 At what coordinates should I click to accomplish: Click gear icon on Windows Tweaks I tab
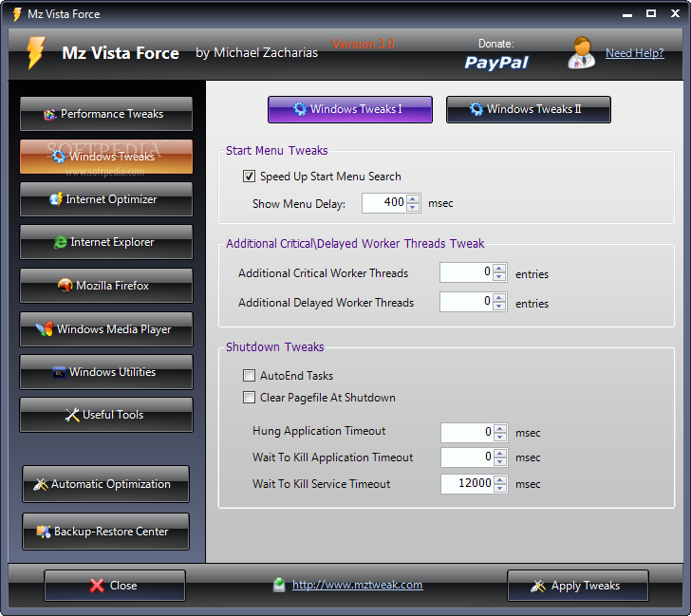(300, 109)
